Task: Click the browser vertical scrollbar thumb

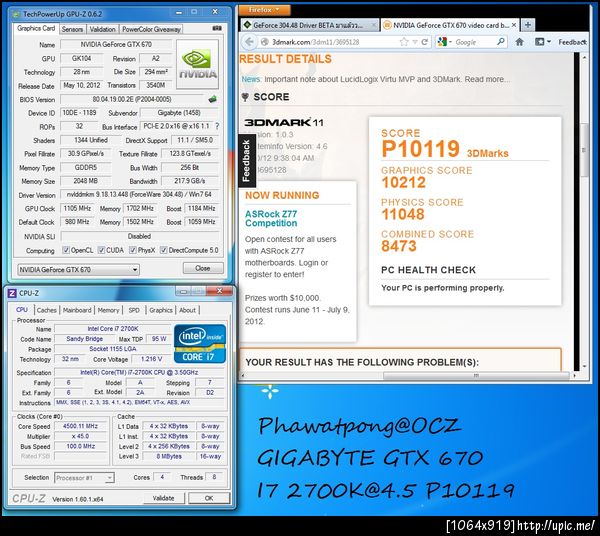Action: click(x=584, y=150)
